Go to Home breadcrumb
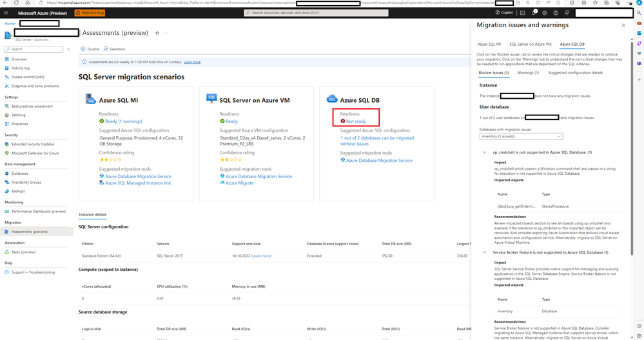 [x=10, y=24]
